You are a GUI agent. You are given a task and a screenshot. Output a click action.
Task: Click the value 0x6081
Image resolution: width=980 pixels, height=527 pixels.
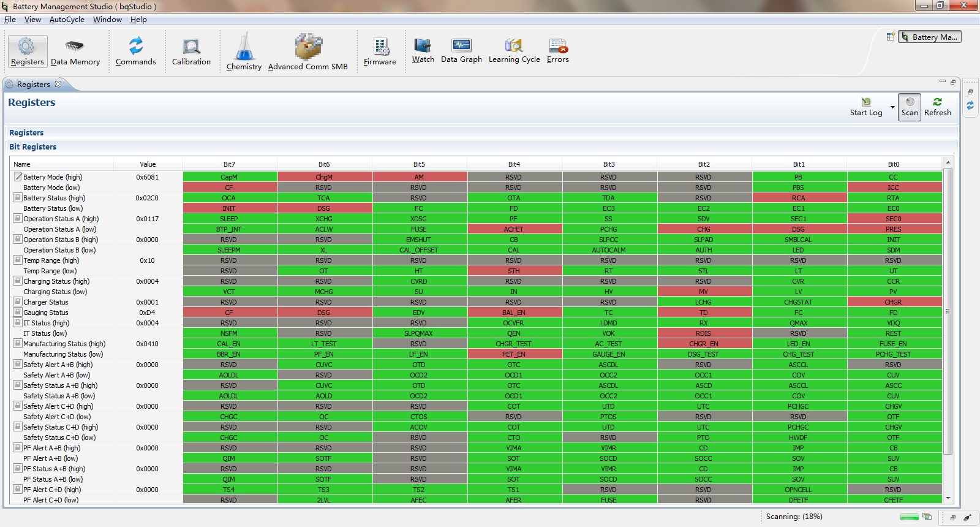point(148,177)
